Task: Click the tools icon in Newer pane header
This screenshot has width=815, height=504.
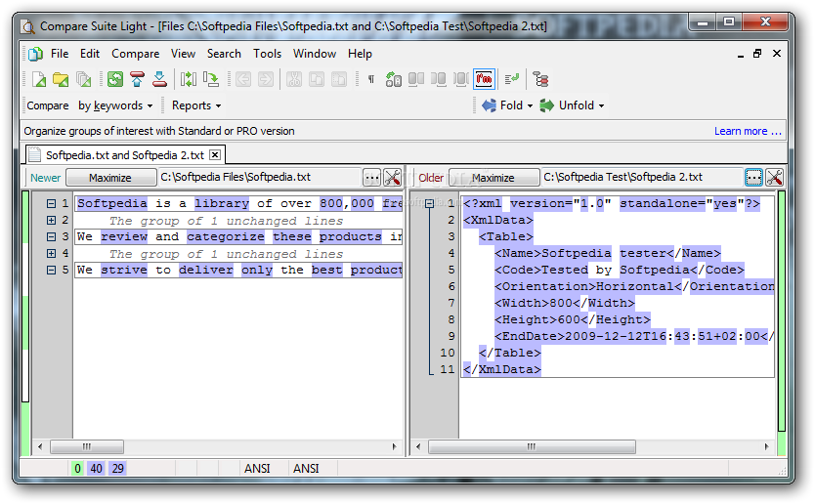Action: (393, 178)
